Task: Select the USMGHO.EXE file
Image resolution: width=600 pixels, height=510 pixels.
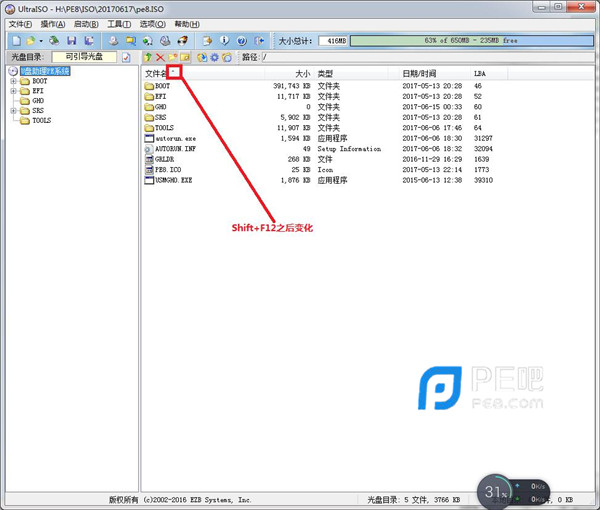Action: pos(173,180)
